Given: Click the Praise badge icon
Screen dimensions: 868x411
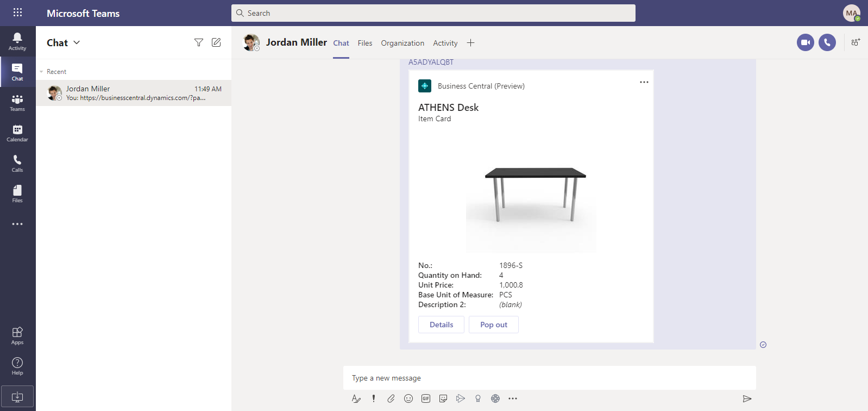Looking at the screenshot, I should (x=478, y=398).
